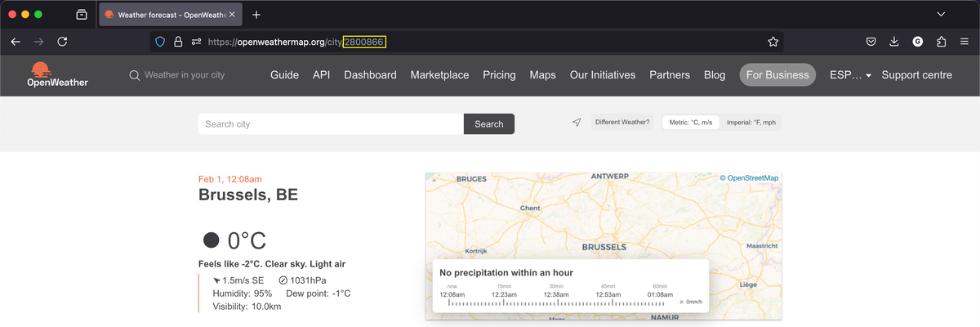980x327 pixels.
Task: Click the precipitation timeline scale
Action: (557, 302)
